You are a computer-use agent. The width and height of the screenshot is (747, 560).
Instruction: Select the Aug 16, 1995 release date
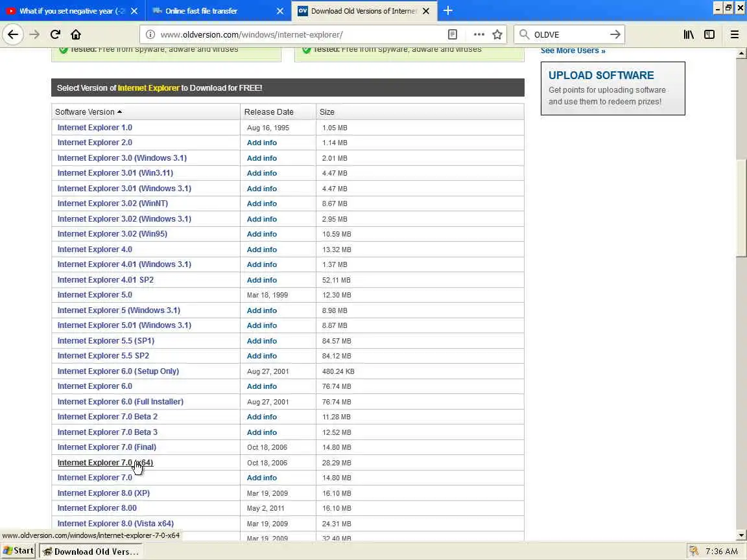pos(268,128)
